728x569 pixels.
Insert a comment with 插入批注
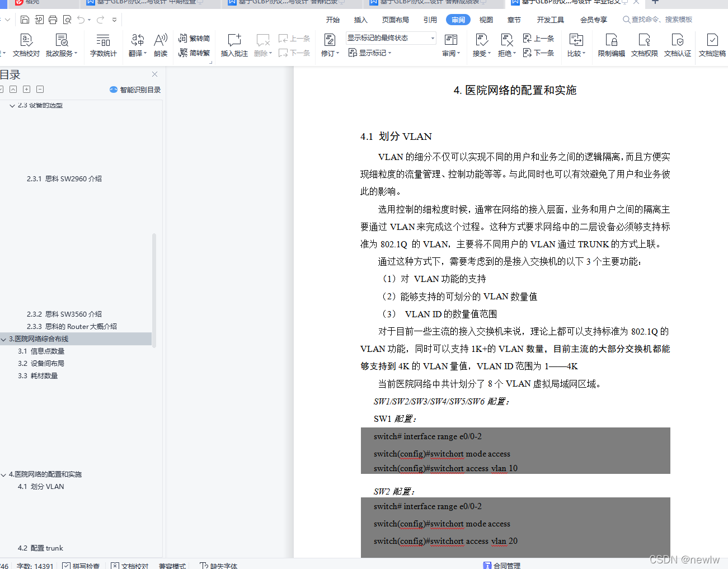(234, 45)
